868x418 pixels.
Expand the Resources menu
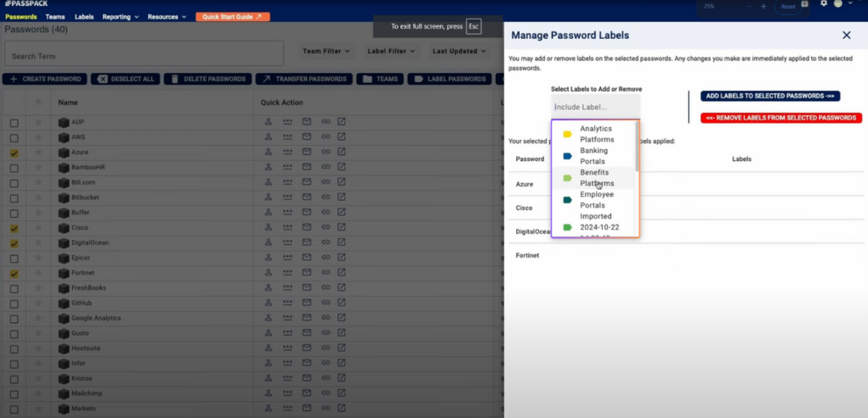pyautogui.click(x=167, y=17)
